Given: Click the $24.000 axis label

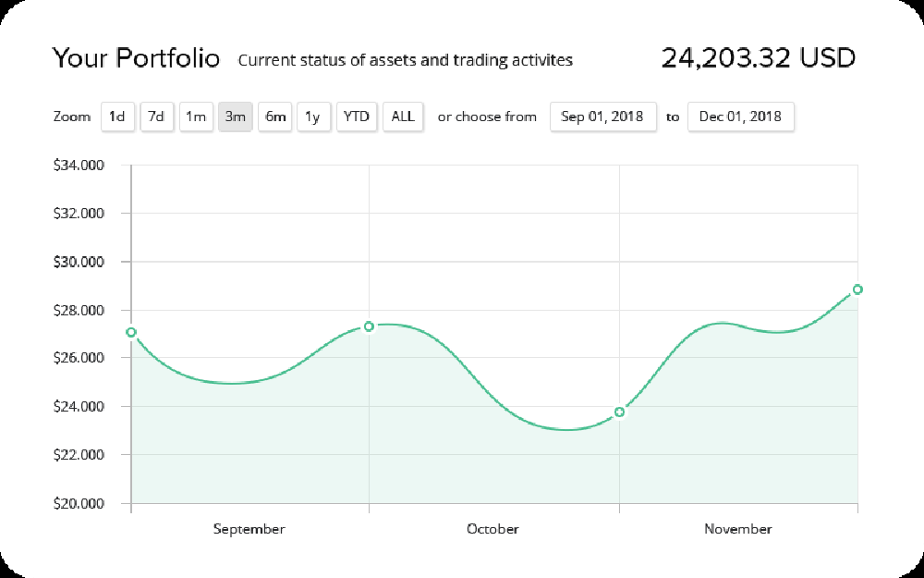Looking at the screenshot, I should coord(79,406).
